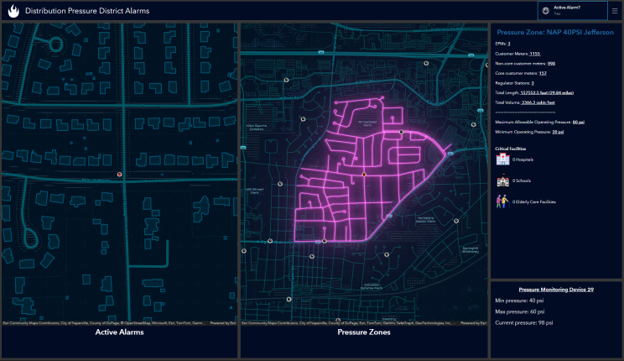Click the Maximum Allowable Operating Pressure 60 psi
Image resolution: width=624 pixels, height=361 pixels.
point(578,122)
